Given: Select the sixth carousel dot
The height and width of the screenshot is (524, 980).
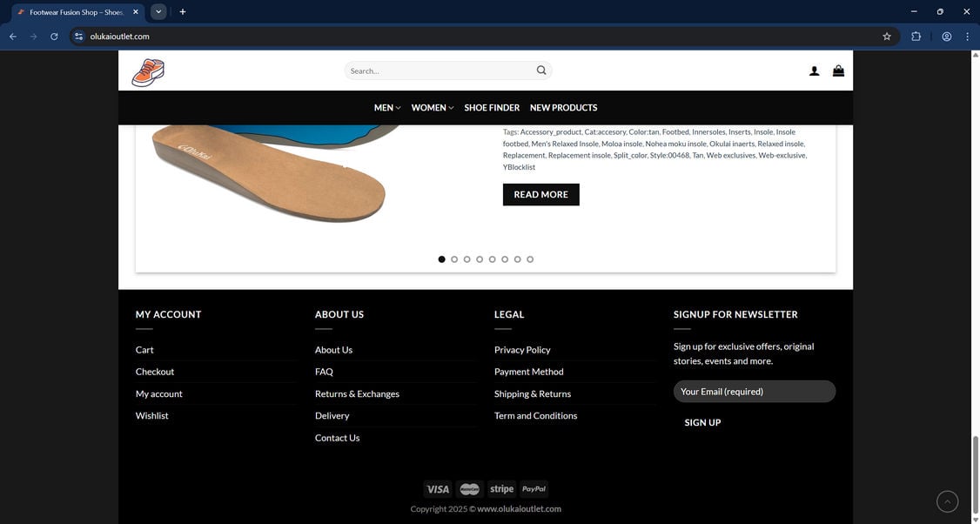Looking at the screenshot, I should tap(505, 259).
